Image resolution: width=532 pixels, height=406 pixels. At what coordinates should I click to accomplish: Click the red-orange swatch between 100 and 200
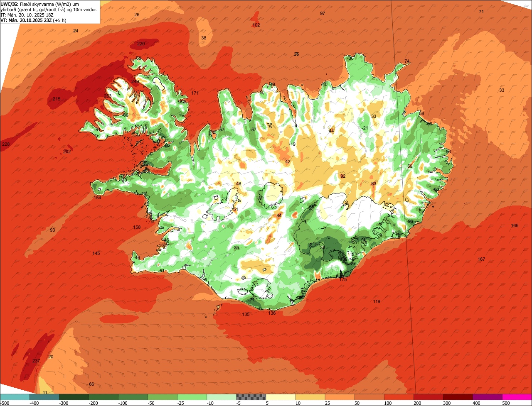point(399,397)
